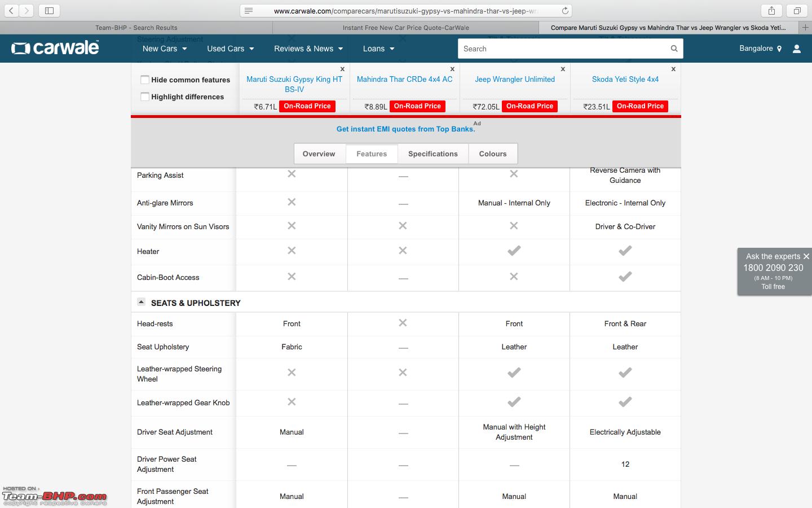Click the Safari address bar URL
Screen dimensions: 812x508
click(x=405, y=11)
